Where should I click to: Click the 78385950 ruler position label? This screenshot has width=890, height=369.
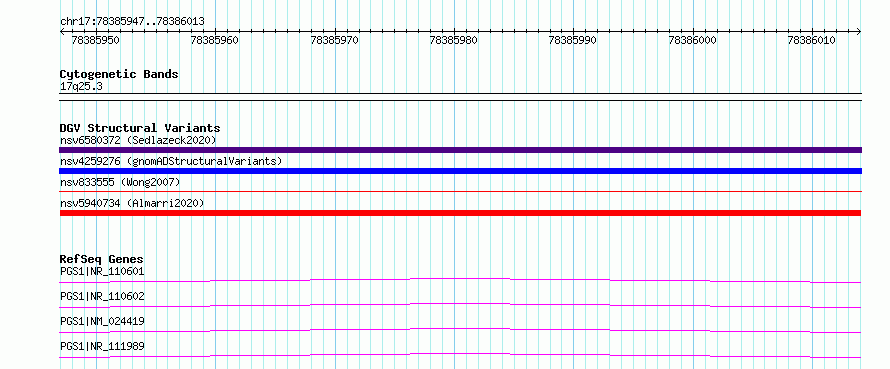pos(95,40)
